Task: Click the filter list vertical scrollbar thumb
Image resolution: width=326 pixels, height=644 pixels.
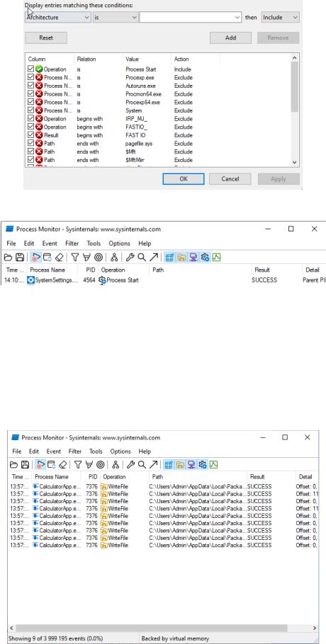Action: coord(294,86)
